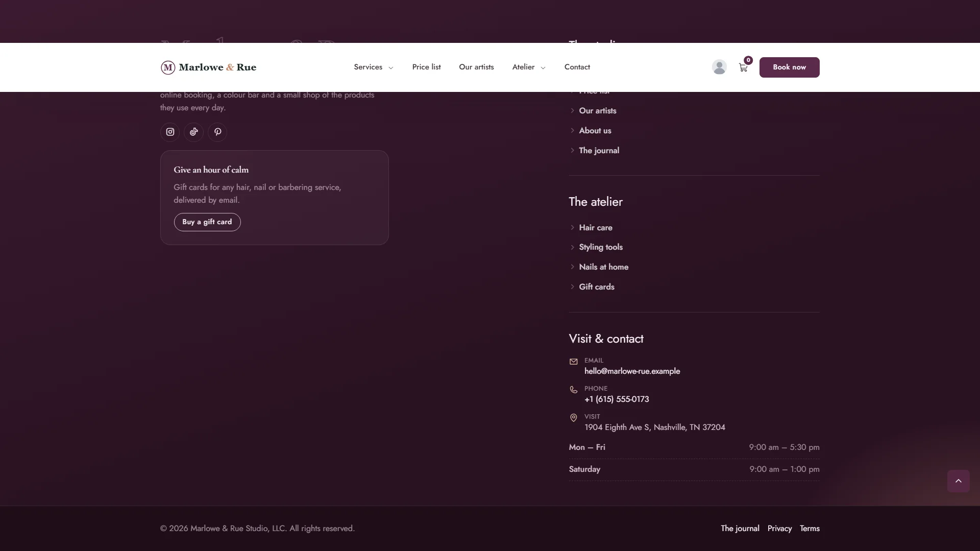Screen dimensions: 980x551
Task: Click the Marlowe & Rue M logo
Action: click(x=168, y=67)
